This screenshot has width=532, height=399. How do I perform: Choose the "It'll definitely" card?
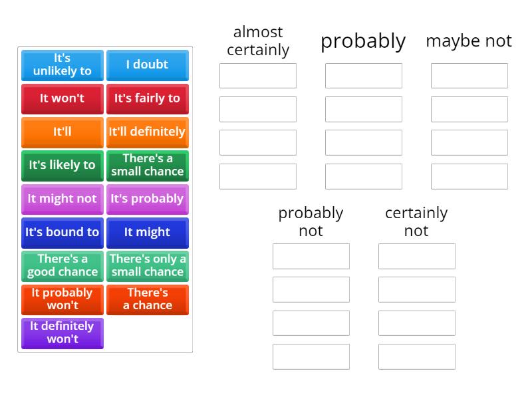pos(147,132)
